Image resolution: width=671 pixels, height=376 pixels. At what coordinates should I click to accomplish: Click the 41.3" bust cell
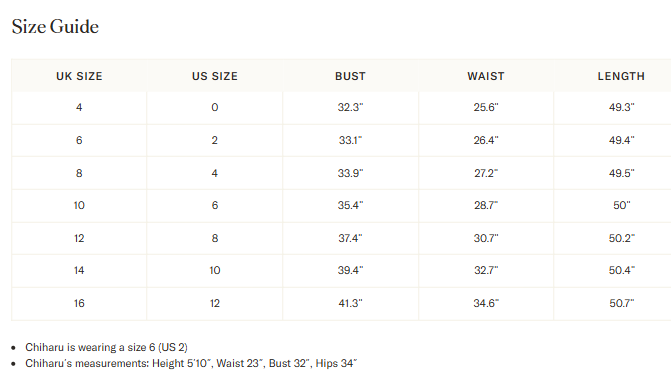coord(350,303)
